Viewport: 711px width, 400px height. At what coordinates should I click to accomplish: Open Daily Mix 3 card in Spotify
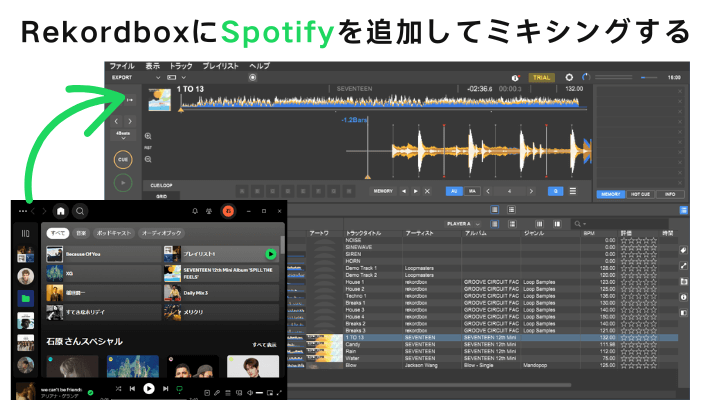click(x=221, y=293)
